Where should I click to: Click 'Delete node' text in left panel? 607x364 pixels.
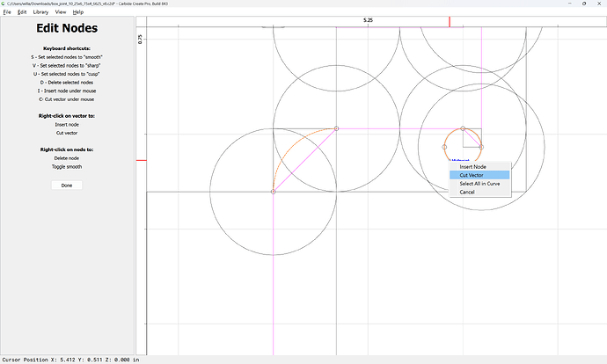point(67,158)
